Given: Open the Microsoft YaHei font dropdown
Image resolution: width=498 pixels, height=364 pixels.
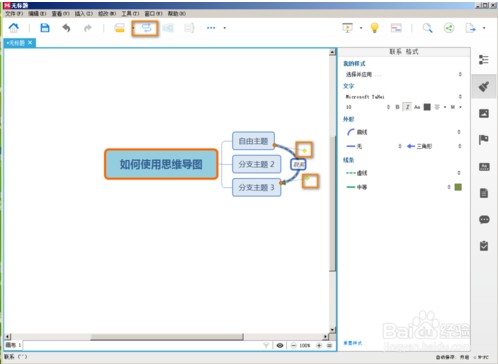Looking at the screenshot, I should click(x=403, y=97).
